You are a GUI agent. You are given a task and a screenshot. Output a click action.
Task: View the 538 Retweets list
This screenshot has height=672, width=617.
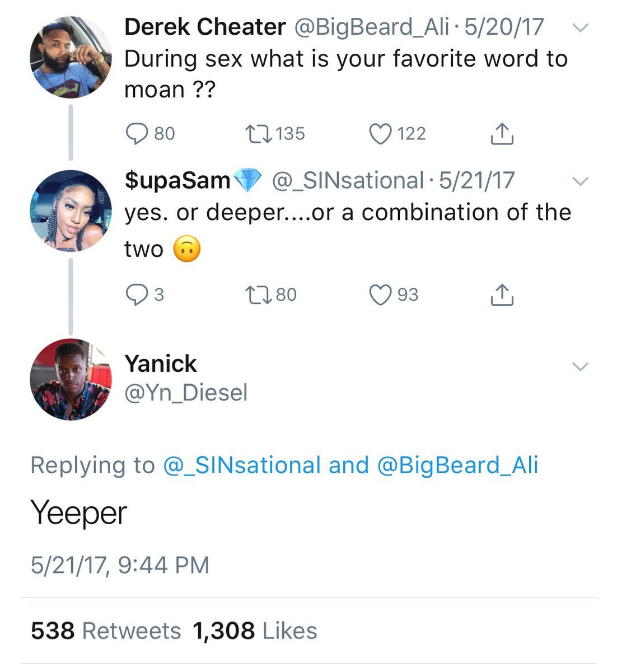pos(106,631)
